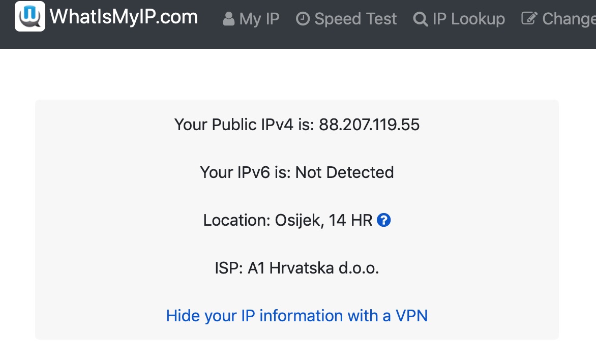The width and height of the screenshot is (596, 364).
Task: Click the "Location:" label text
Action: 236,220
